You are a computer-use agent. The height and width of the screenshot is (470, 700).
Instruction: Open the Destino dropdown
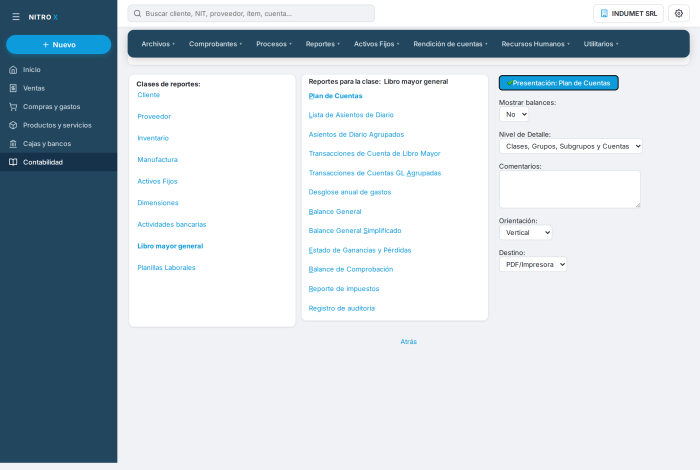point(533,264)
